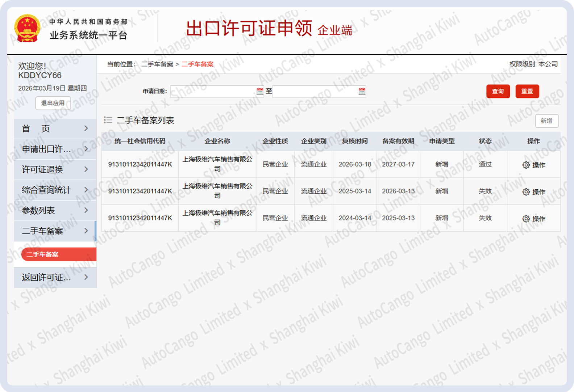Click the gear icon in the 2026-03-13 row
This screenshot has height=392, width=574.
tap(526, 192)
